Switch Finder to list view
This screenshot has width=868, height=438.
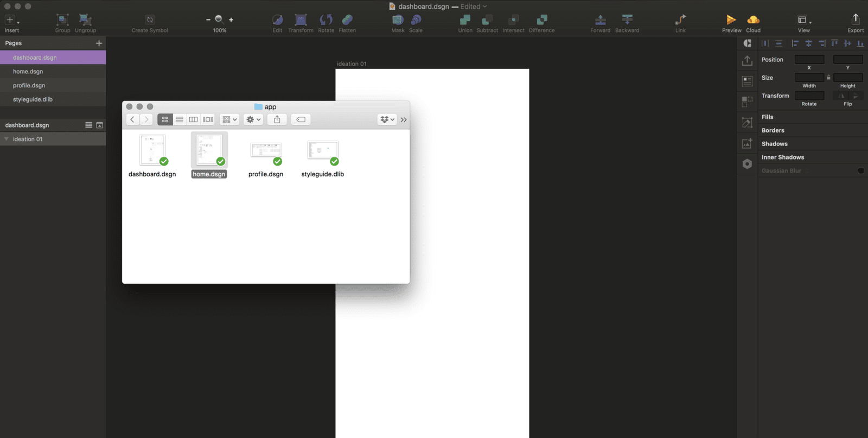click(179, 119)
